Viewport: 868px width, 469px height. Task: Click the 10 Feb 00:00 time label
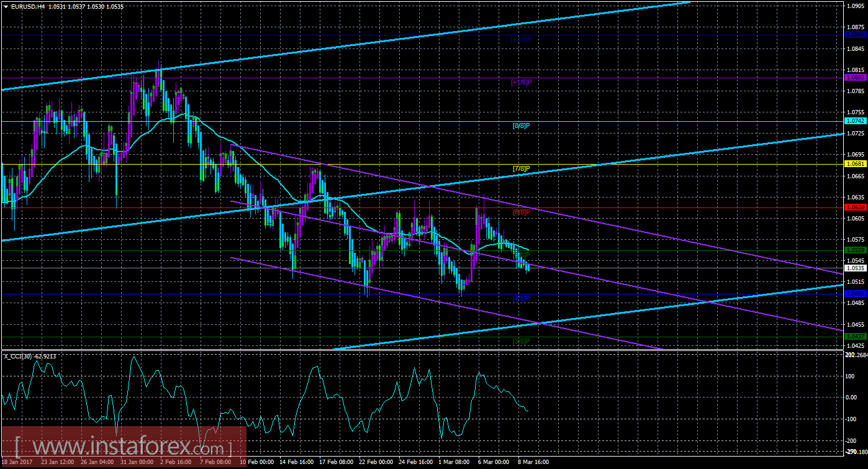[256, 462]
